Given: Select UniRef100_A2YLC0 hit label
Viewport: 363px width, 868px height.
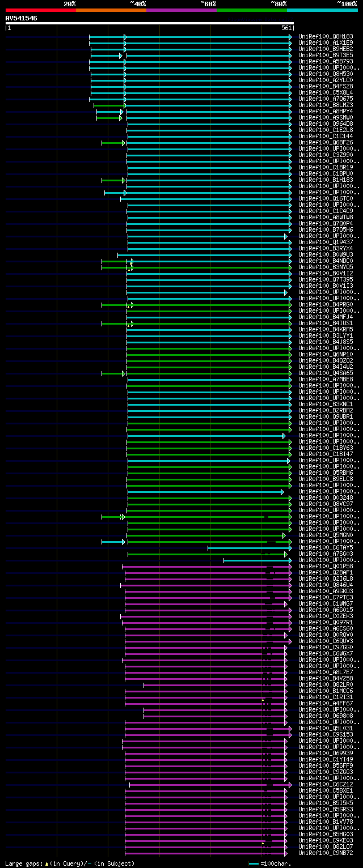Looking at the screenshot, I should tap(326, 80).
